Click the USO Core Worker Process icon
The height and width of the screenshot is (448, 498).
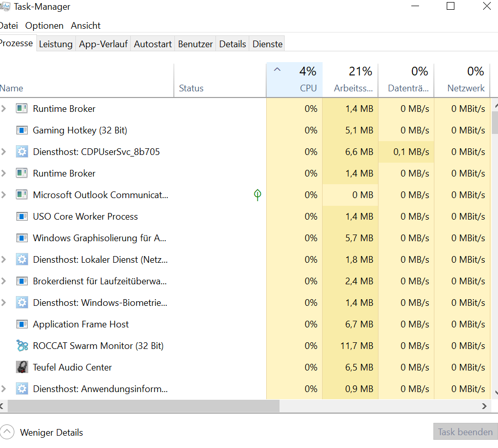(22, 217)
